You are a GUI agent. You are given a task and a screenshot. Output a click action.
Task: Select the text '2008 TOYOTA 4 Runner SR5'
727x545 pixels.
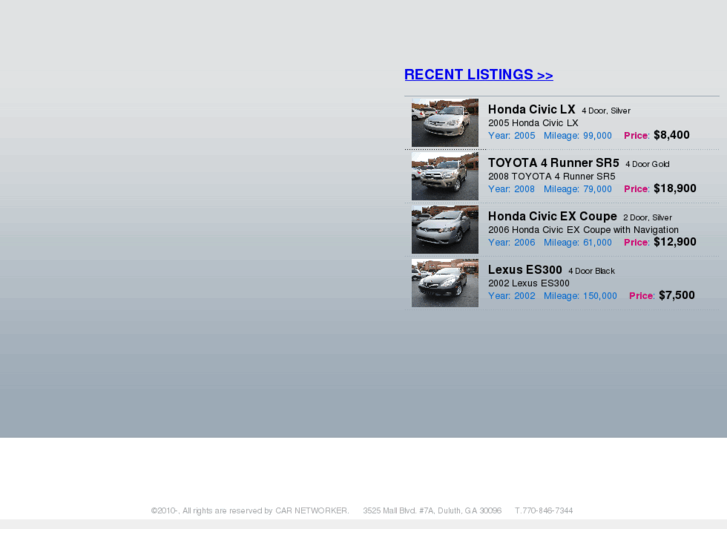click(x=552, y=176)
